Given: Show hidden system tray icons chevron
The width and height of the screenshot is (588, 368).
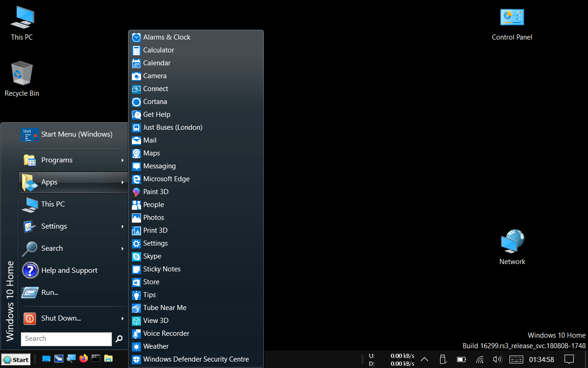Looking at the screenshot, I should tap(424, 359).
